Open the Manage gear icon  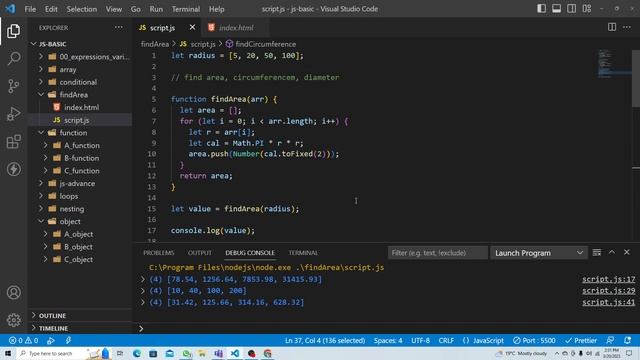(x=13, y=320)
